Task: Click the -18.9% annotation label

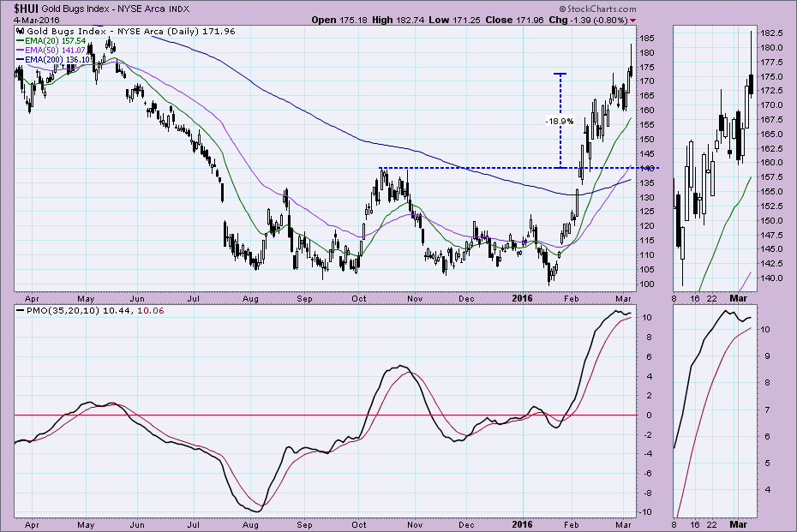Action: [x=560, y=122]
